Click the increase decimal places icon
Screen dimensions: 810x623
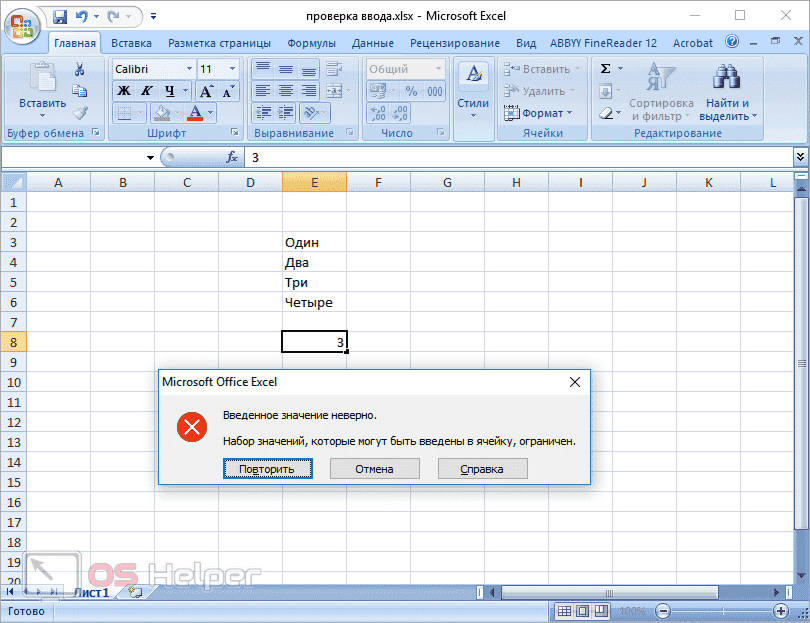[x=377, y=113]
